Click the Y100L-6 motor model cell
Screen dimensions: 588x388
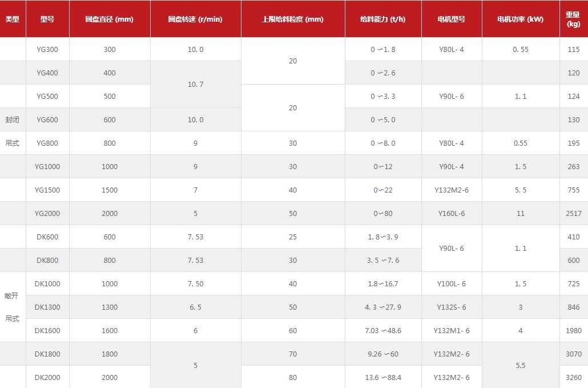click(452, 284)
